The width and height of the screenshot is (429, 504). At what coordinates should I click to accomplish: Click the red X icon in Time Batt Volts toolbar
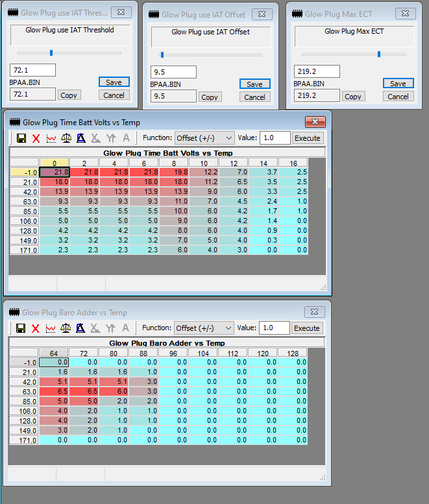pyautogui.click(x=36, y=138)
